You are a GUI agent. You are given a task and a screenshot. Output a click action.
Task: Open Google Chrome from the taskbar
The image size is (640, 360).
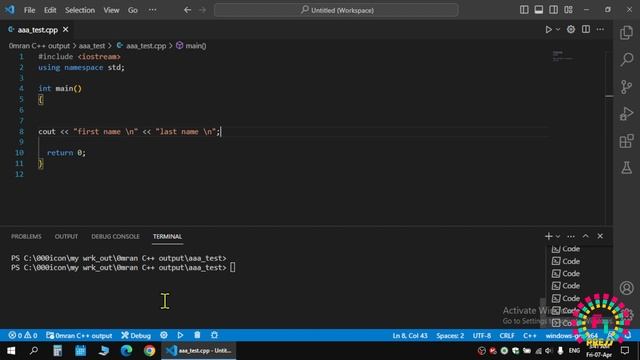point(149,351)
